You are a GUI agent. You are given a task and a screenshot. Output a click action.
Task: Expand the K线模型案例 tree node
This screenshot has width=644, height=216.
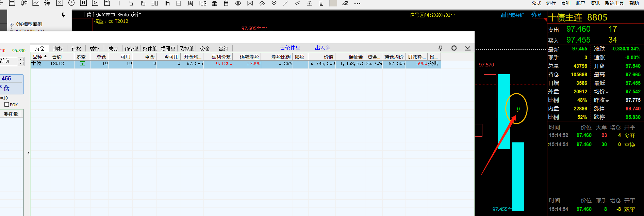(x=12, y=25)
